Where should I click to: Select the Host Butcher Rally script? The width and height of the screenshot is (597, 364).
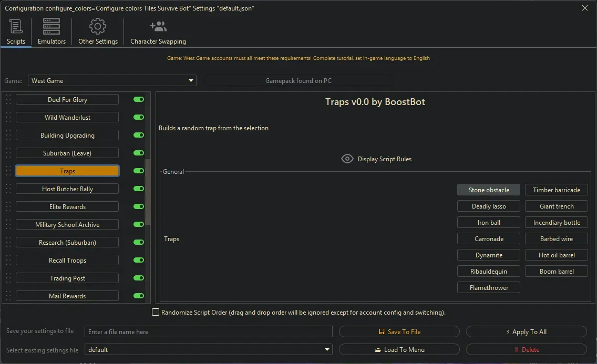coord(67,189)
